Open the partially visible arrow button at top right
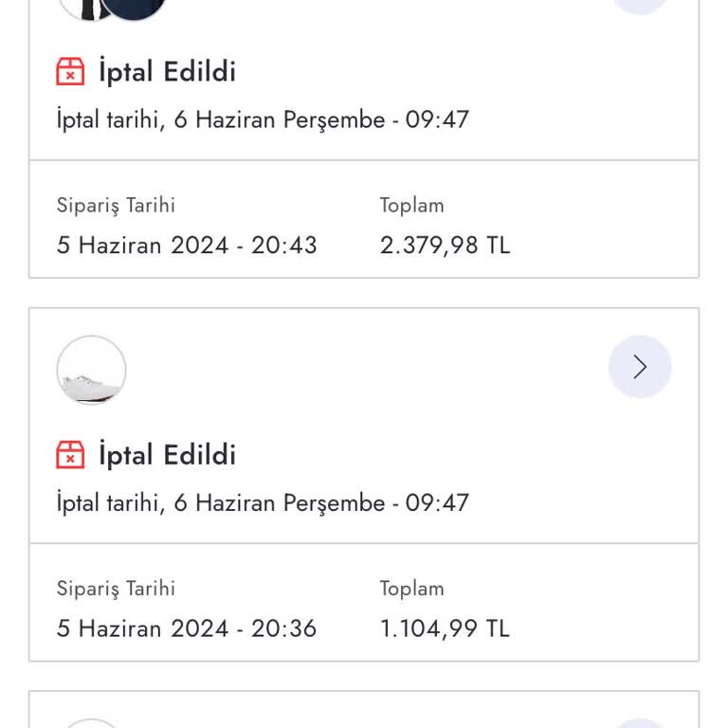The height and width of the screenshot is (728, 728). point(640,5)
